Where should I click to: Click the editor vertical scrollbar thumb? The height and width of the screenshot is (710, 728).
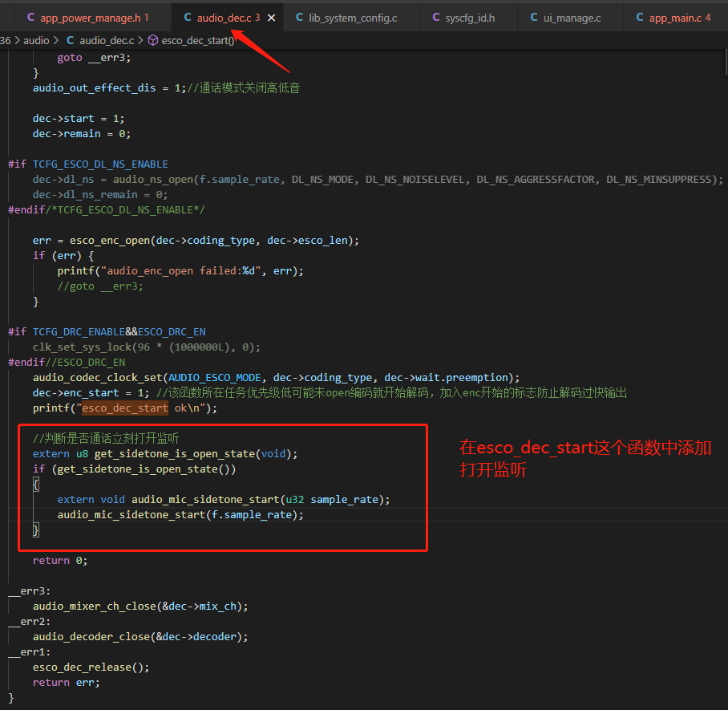[726, 62]
